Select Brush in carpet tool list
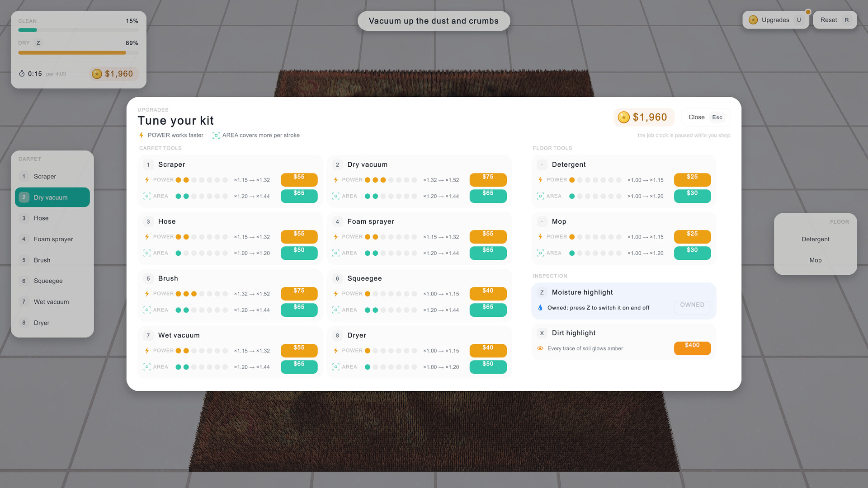Viewport: 868px width, 488px height. (x=52, y=260)
